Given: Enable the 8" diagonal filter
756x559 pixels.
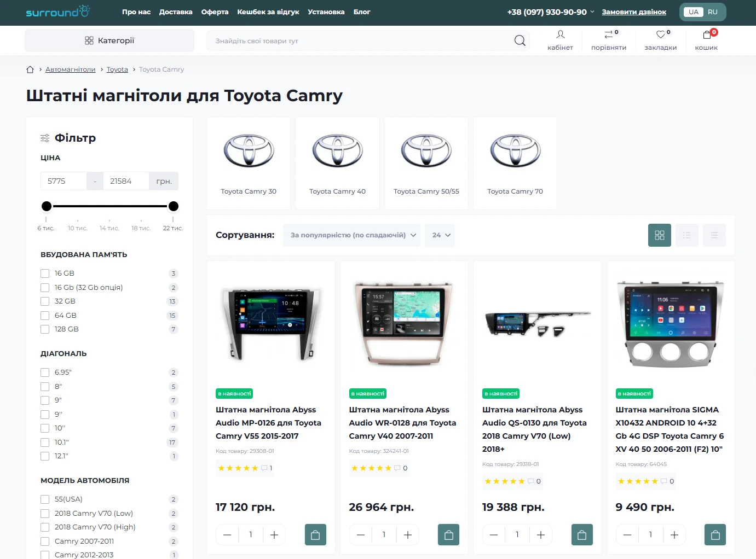Looking at the screenshot, I should coord(45,387).
